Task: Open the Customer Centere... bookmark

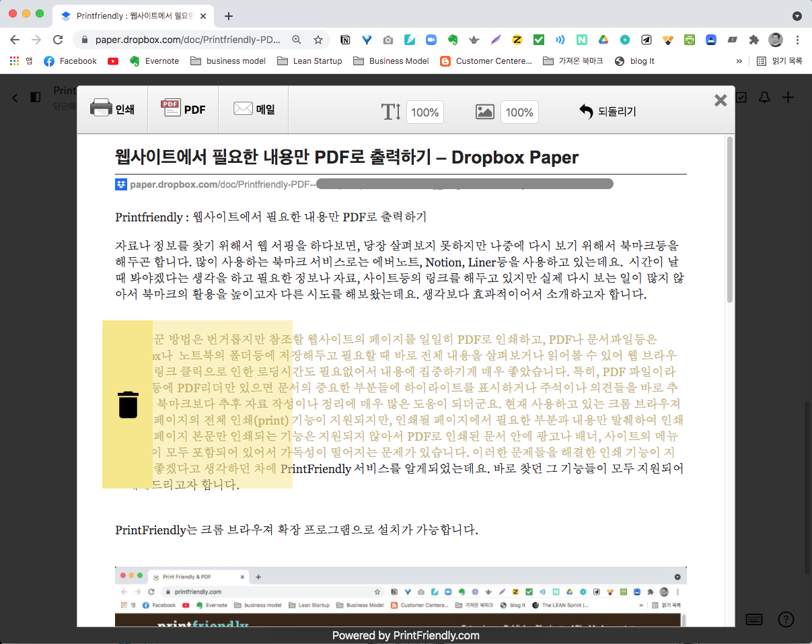Action: [x=486, y=61]
